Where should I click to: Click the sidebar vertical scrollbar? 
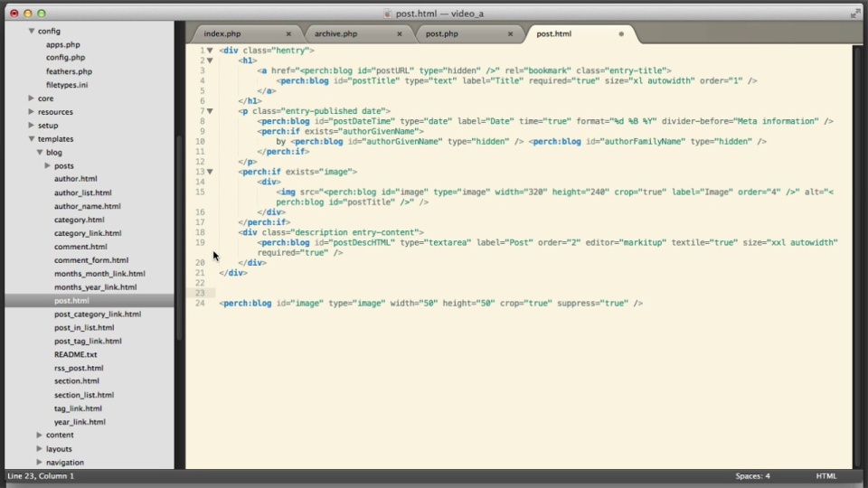[x=179, y=238]
